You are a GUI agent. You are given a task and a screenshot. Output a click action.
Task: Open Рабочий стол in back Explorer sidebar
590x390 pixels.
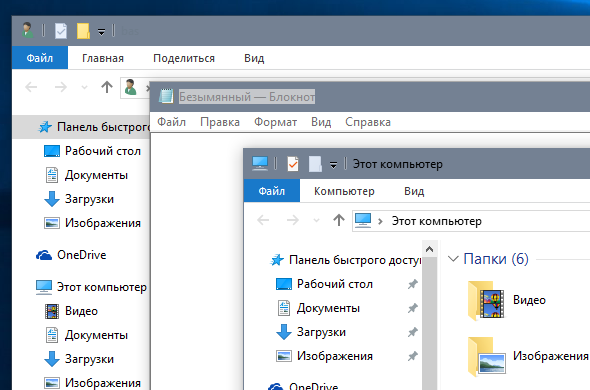pyautogui.click(x=92, y=151)
